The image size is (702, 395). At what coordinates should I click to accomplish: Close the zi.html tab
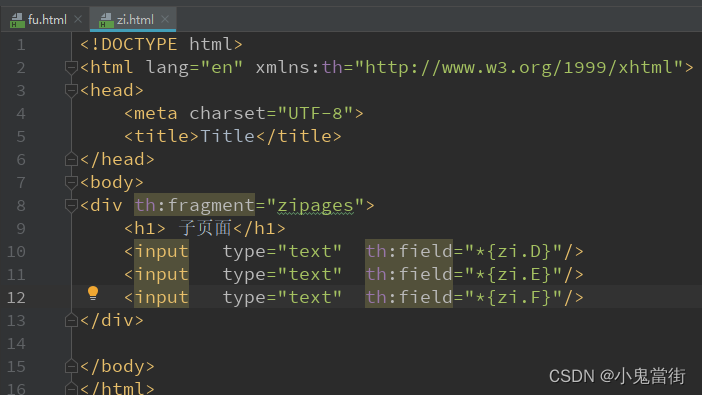[165, 19]
